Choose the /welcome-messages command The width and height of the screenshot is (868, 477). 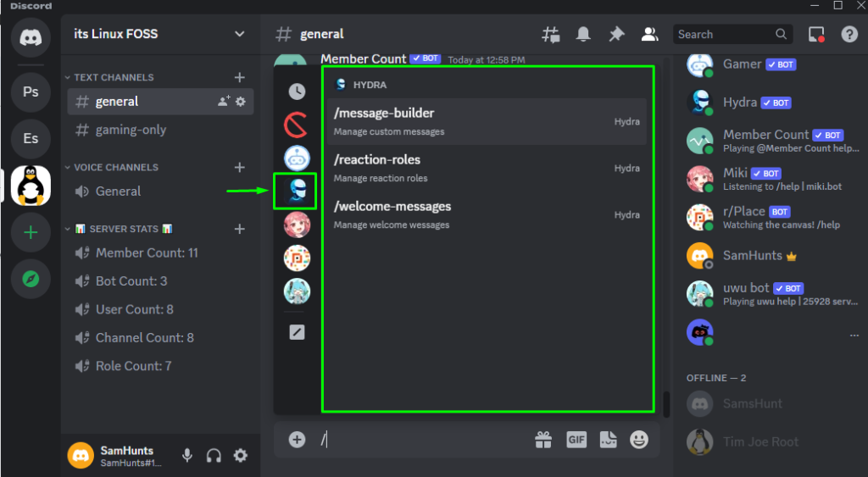pos(487,214)
